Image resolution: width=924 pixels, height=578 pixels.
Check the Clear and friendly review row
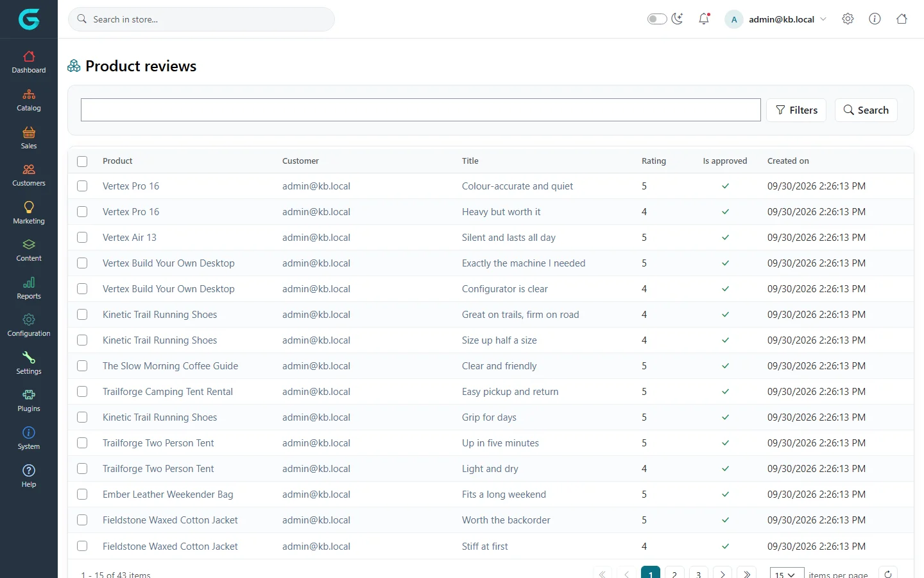(82, 366)
